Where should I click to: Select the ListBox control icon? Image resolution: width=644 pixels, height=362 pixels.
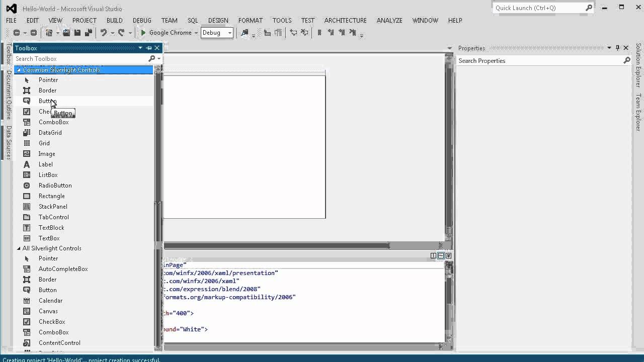[x=27, y=175]
